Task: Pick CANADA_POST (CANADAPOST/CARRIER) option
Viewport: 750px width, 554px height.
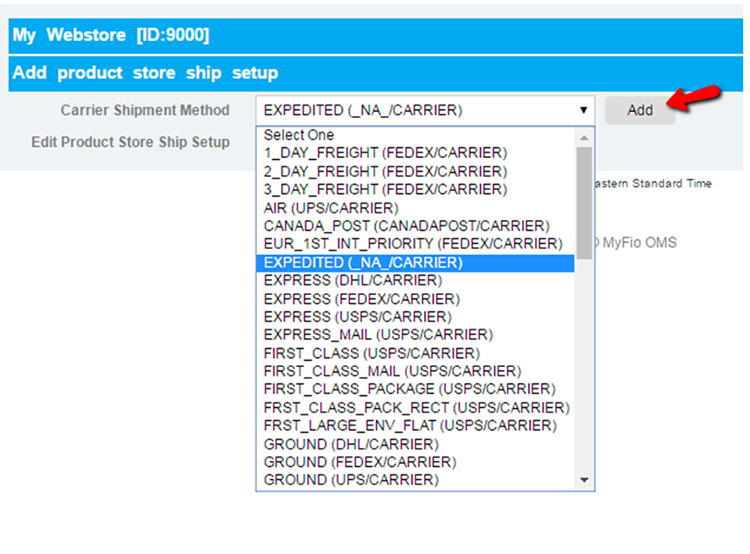Action: point(415,226)
